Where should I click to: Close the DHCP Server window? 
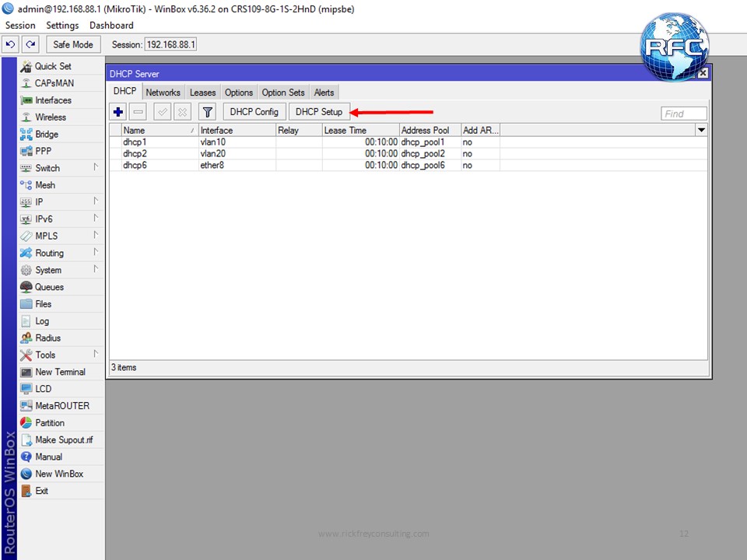(703, 73)
